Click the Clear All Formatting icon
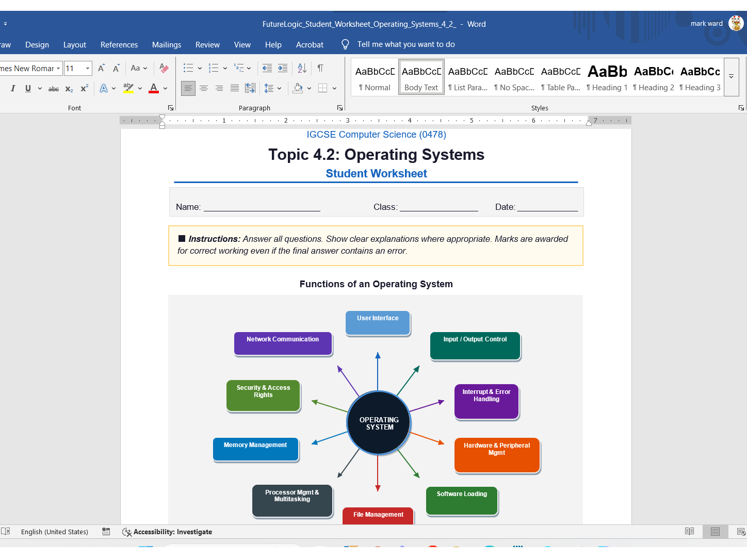 click(164, 68)
